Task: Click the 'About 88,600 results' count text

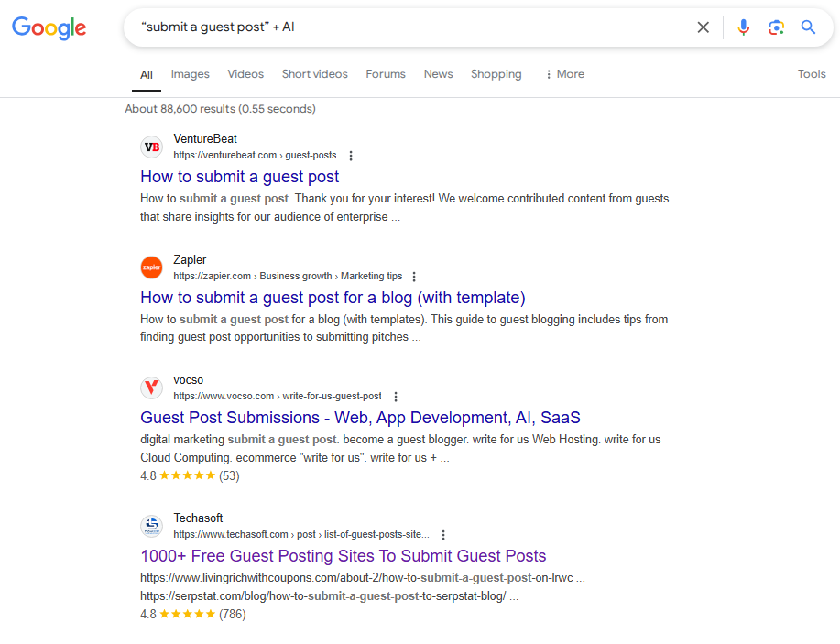Action: click(x=220, y=109)
